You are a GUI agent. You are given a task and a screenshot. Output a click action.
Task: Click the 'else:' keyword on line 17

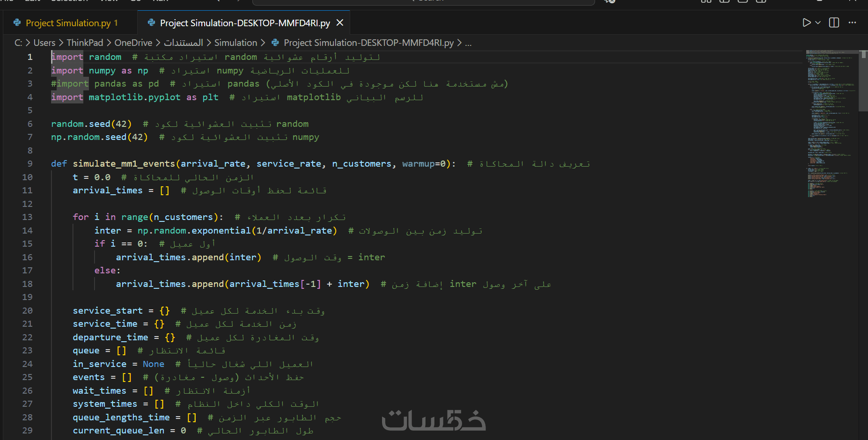click(x=107, y=271)
